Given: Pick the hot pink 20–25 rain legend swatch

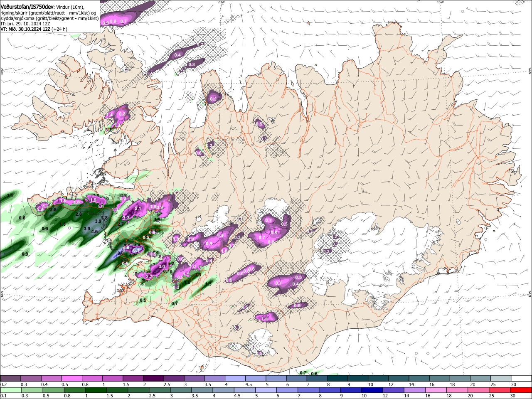Looking at the screenshot, I should click(x=479, y=390).
